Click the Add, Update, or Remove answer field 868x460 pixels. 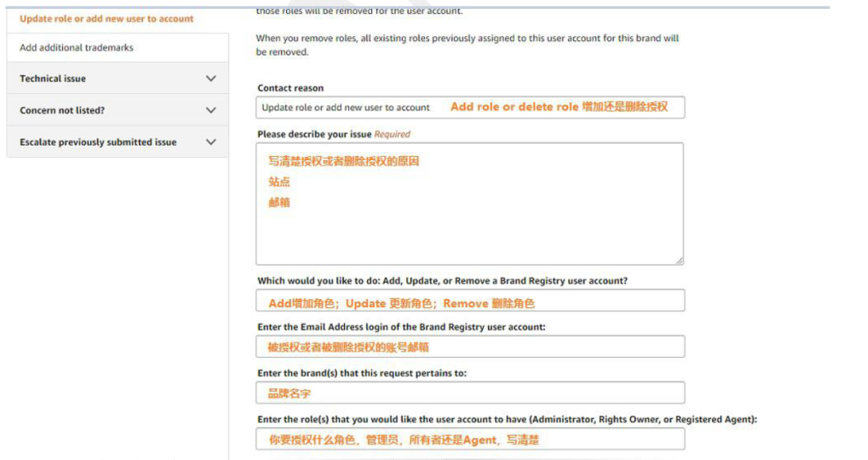click(x=470, y=301)
